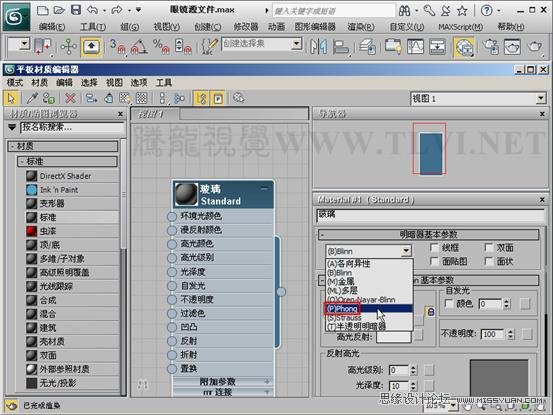Collapse the 材质 group in browser
Screen dimensions: 553x415
coord(63,146)
